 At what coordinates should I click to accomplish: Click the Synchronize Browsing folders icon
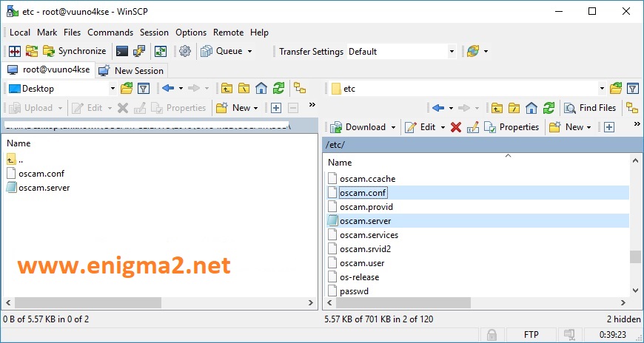[32, 51]
